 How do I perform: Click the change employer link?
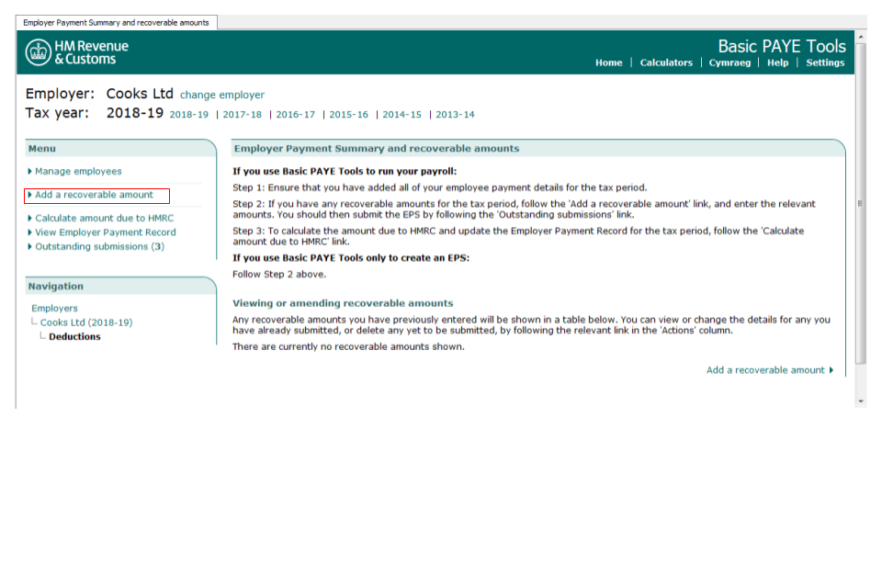click(222, 96)
